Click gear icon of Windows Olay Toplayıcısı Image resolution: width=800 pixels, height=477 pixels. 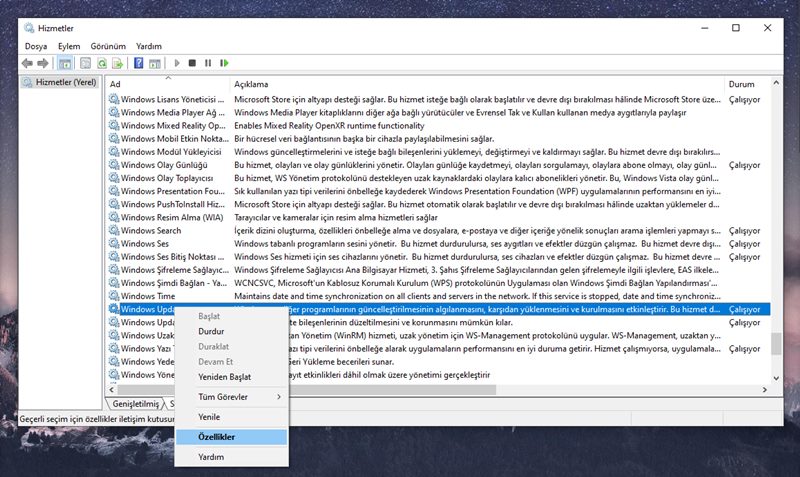coord(114,178)
